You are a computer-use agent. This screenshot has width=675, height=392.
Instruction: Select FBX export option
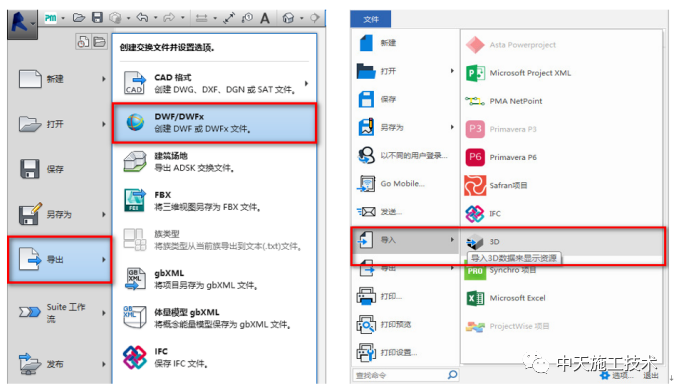point(214,201)
